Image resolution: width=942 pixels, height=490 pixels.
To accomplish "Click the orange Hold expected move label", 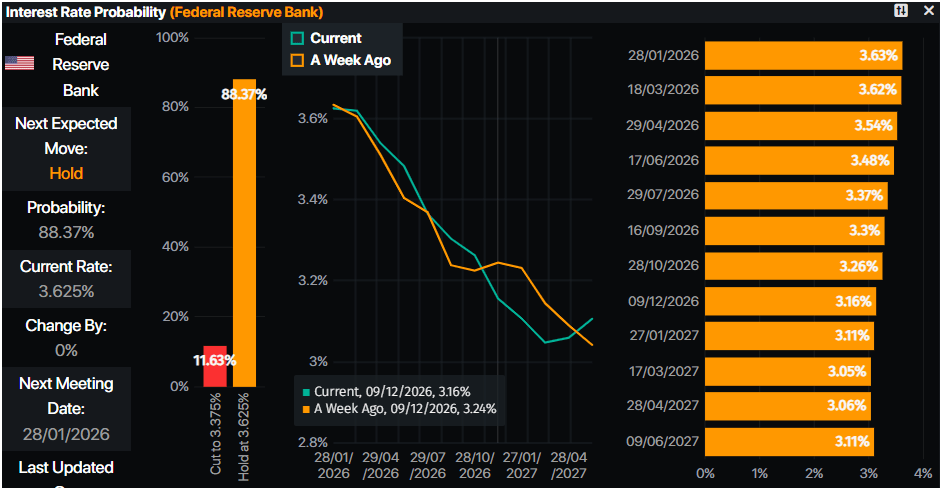I will click(66, 173).
